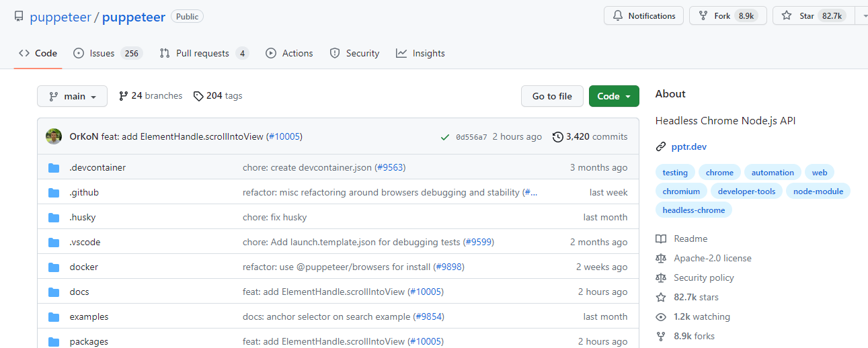Click the folder icon for docker
Image resolution: width=868 pixels, height=348 pixels.
[54, 267]
